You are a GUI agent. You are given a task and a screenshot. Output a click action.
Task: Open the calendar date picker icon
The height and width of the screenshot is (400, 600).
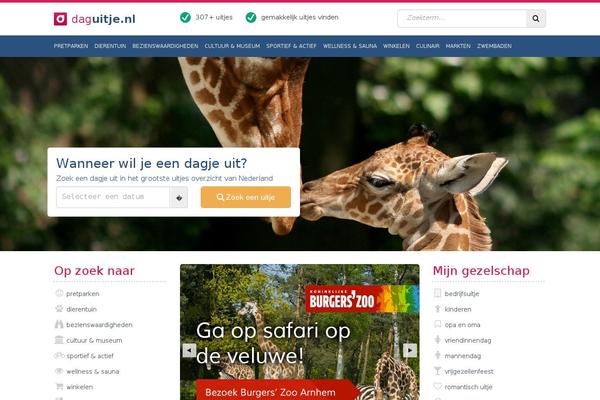tap(179, 198)
